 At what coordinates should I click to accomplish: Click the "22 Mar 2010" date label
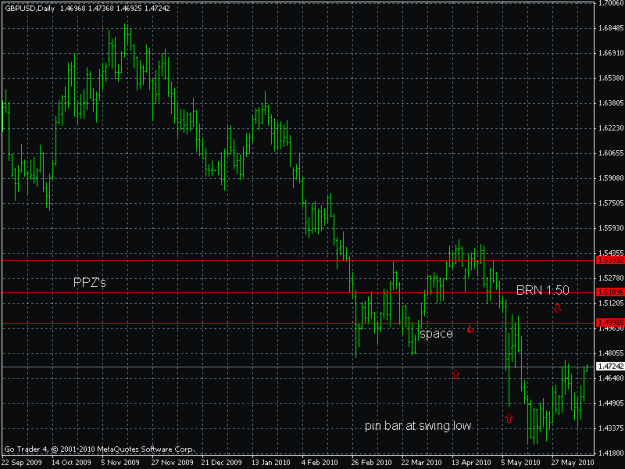coord(421,462)
